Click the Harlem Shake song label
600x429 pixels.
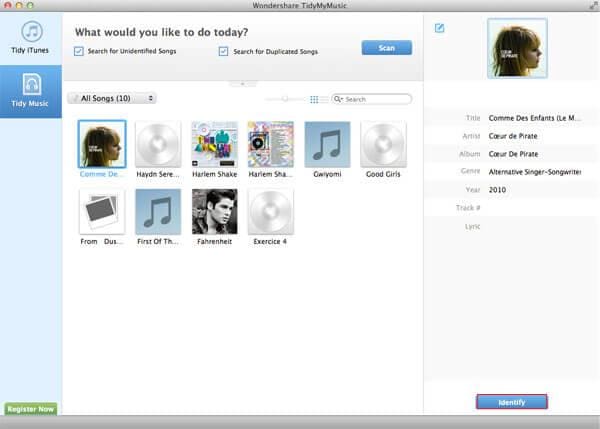pos(214,174)
